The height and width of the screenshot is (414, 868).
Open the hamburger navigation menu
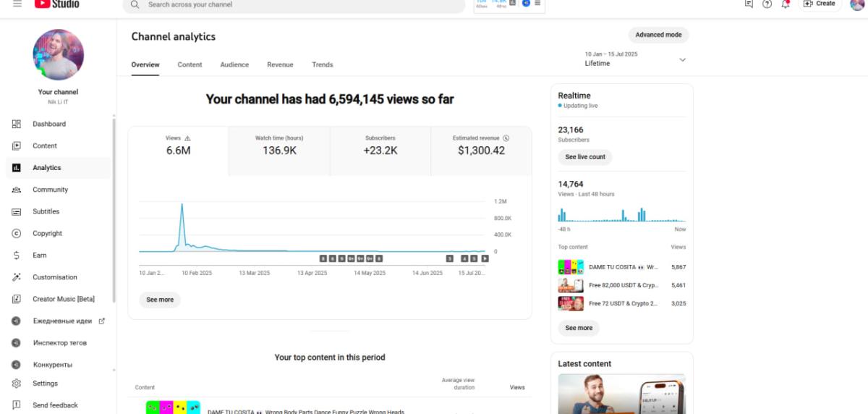click(17, 4)
